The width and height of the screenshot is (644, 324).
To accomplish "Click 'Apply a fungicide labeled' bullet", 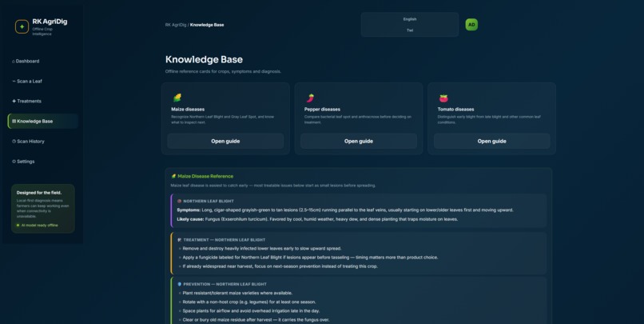I will click(x=310, y=258).
